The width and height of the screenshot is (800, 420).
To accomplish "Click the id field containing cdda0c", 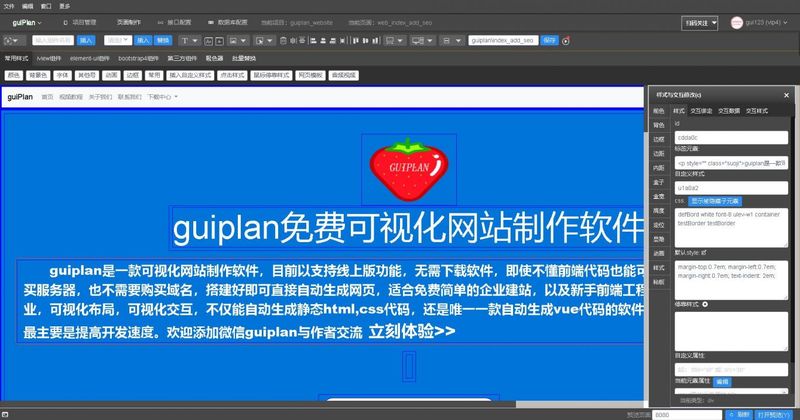I will point(731,138).
